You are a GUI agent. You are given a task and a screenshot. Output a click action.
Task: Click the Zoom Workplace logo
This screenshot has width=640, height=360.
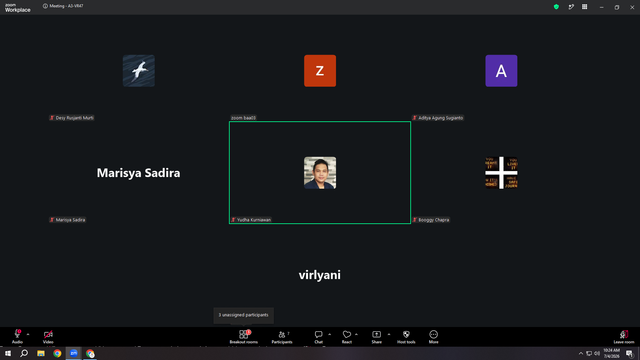click(x=18, y=7)
